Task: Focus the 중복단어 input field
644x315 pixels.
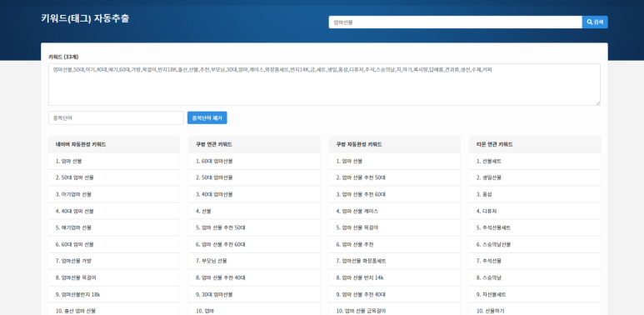Action: (116, 117)
